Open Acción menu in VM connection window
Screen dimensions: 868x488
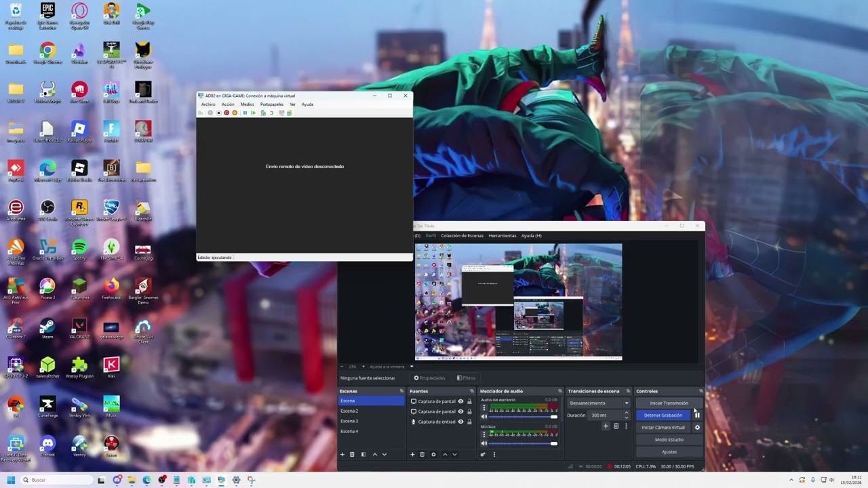pos(228,104)
